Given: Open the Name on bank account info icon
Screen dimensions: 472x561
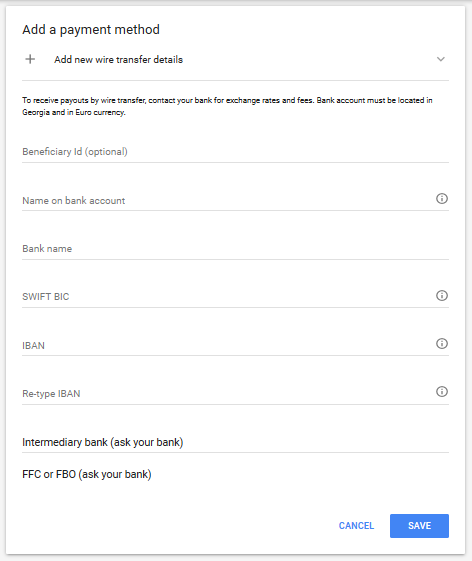Looking at the screenshot, I should click(x=442, y=199).
